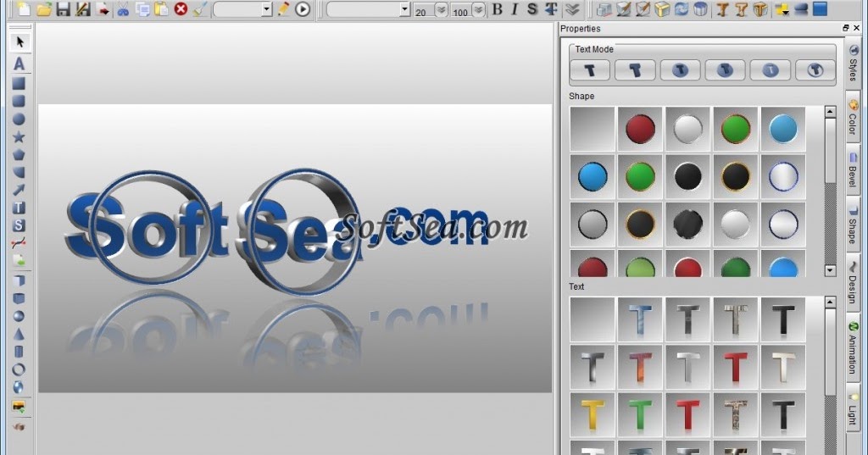This screenshot has height=455, width=868.
Task: Toggle the strikethrough T formatting icon
Action: [x=551, y=8]
